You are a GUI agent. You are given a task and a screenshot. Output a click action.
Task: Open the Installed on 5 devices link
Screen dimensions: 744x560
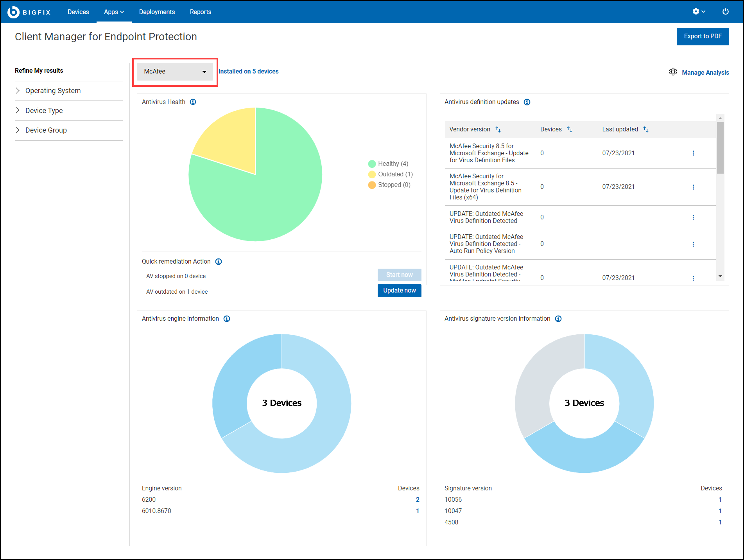click(x=248, y=72)
